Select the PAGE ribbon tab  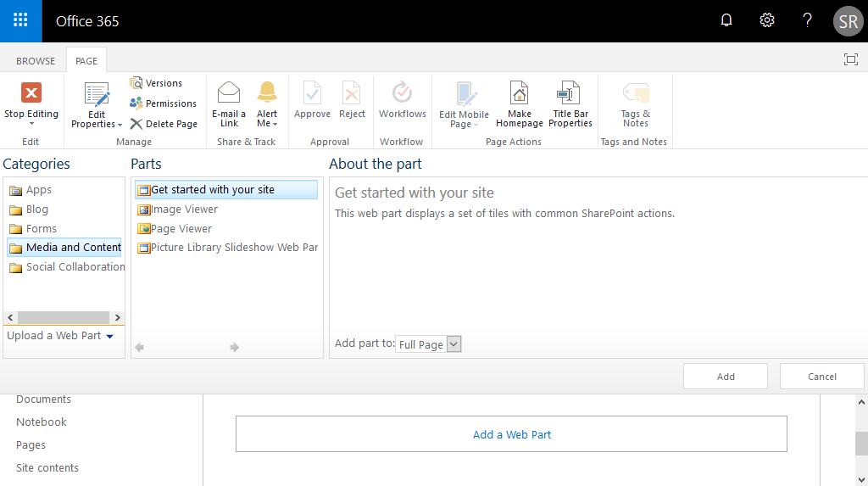[x=86, y=60]
